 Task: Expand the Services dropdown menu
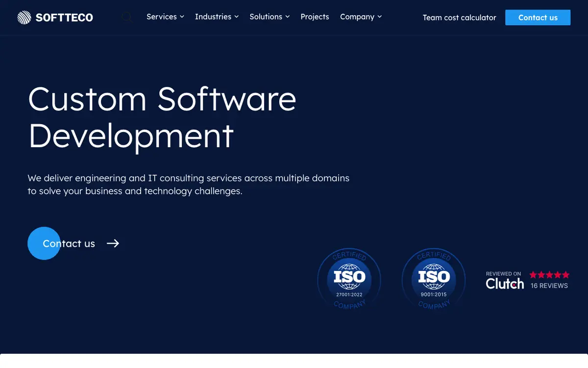click(x=165, y=17)
